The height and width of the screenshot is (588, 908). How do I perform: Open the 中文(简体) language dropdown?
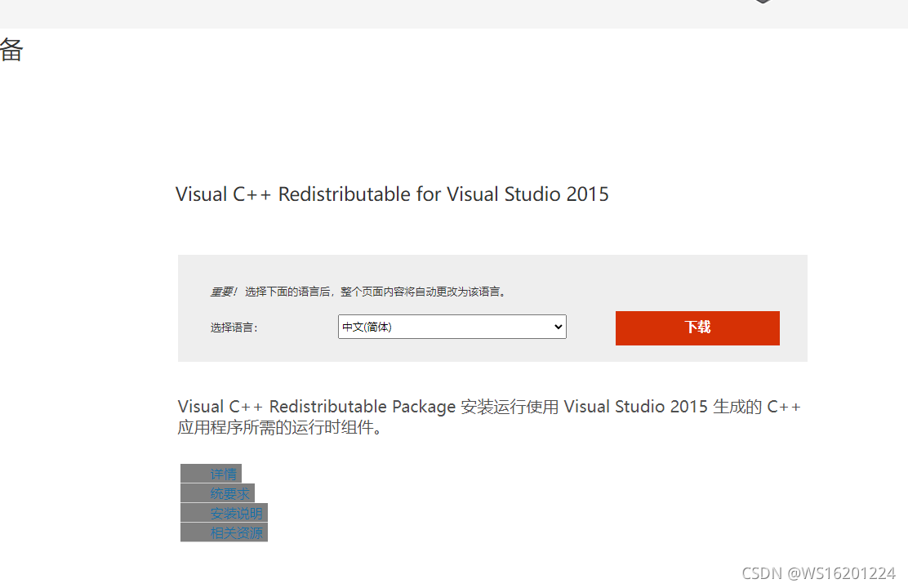[452, 327]
